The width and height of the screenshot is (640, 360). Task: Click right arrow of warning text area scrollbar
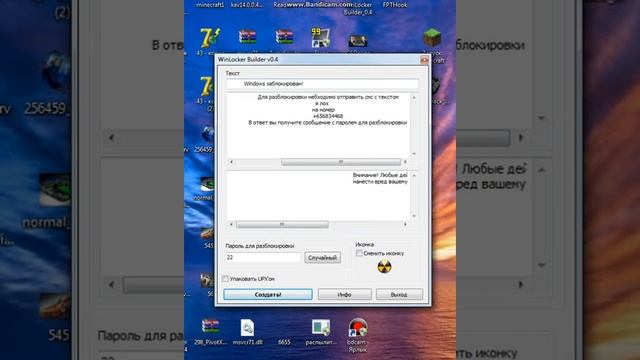[405, 224]
